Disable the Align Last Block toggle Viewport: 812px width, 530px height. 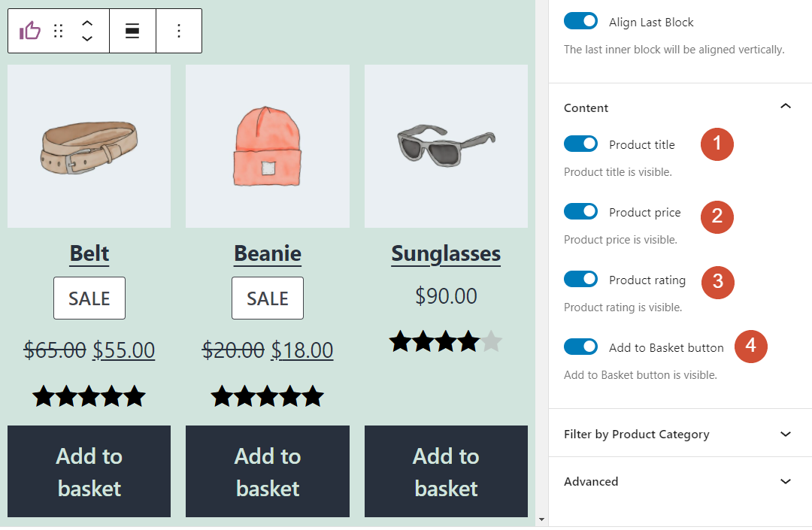(580, 21)
